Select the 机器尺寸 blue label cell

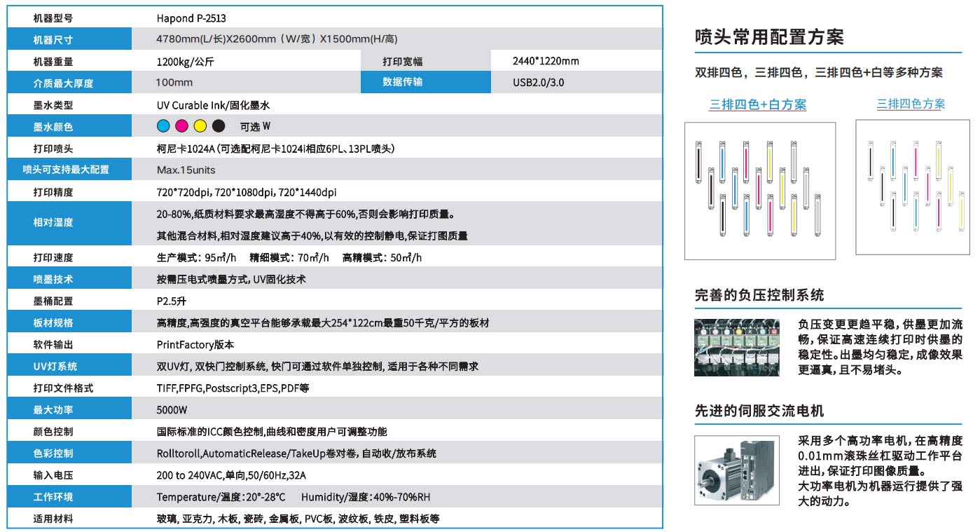pyautogui.click(x=69, y=39)
